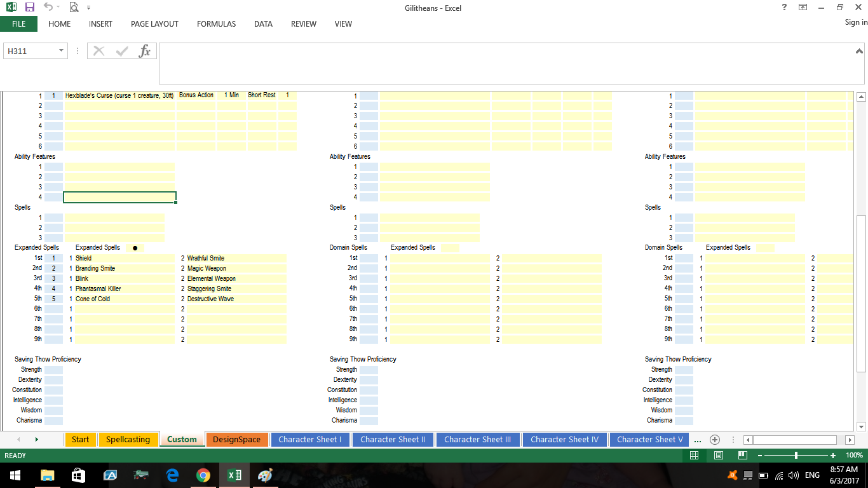
Task: Click the sheet tab scroll right arrow
Action: coord(36,439)
